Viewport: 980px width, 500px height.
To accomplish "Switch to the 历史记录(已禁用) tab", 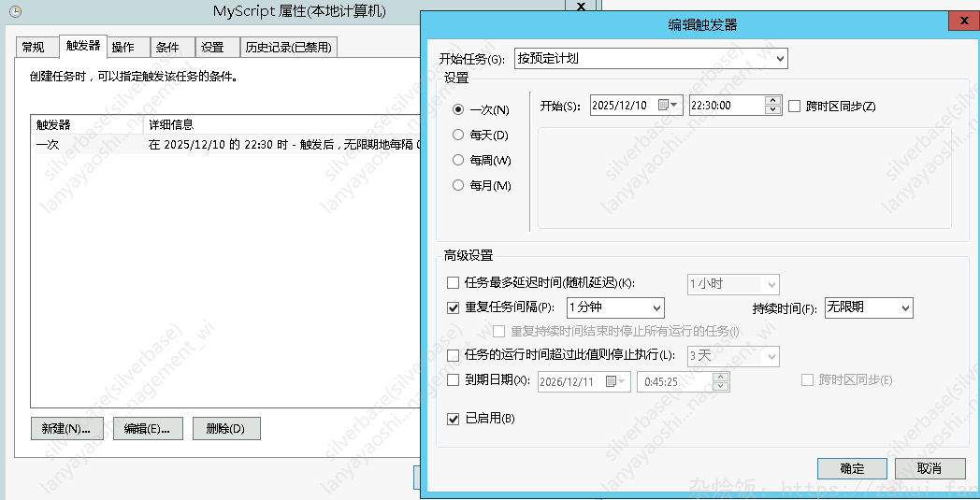I will click(289, 47).
